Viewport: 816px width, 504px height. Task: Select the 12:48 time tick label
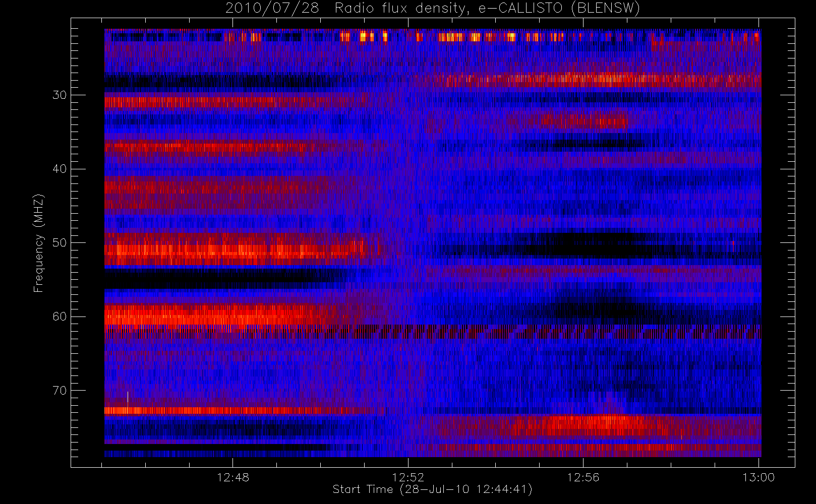pos(233,477)
